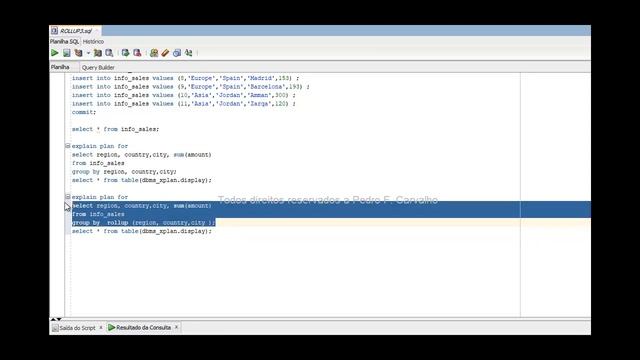
Task: Switch to the Resultado da Consulta tab
Action: click(143, 327)
